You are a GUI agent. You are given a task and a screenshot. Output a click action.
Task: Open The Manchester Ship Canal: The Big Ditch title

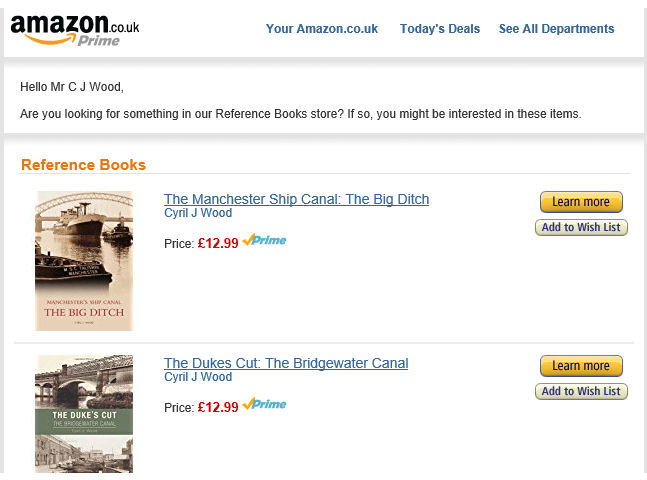pos(296,199)
